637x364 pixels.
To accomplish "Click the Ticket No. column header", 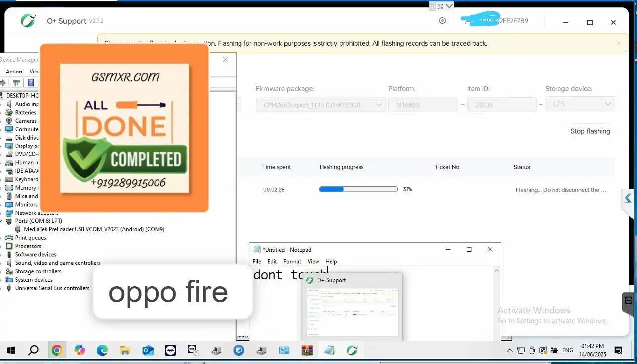I will (x=448, y=167).
